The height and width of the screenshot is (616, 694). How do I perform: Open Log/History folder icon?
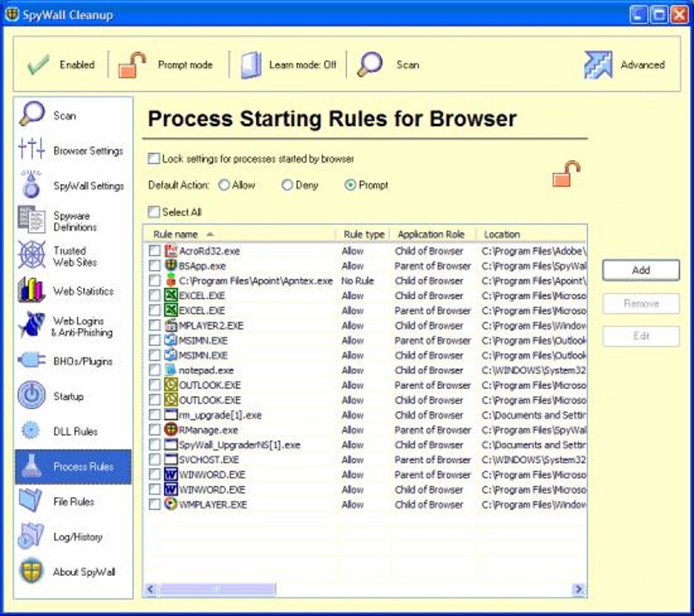(30, 536)
